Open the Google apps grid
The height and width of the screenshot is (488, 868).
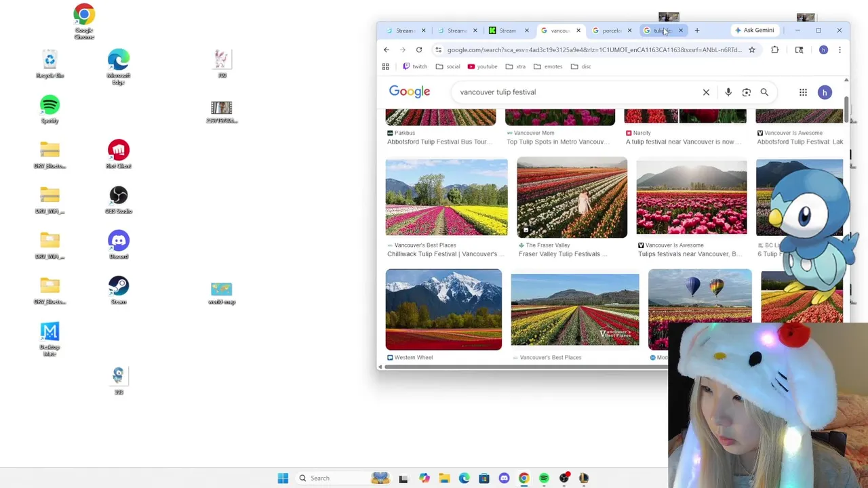(803, 92)
